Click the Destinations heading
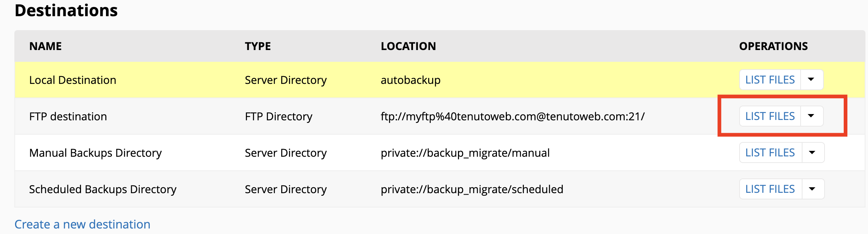This screenshot has height=234, width=868. click(x=66, y=10)
